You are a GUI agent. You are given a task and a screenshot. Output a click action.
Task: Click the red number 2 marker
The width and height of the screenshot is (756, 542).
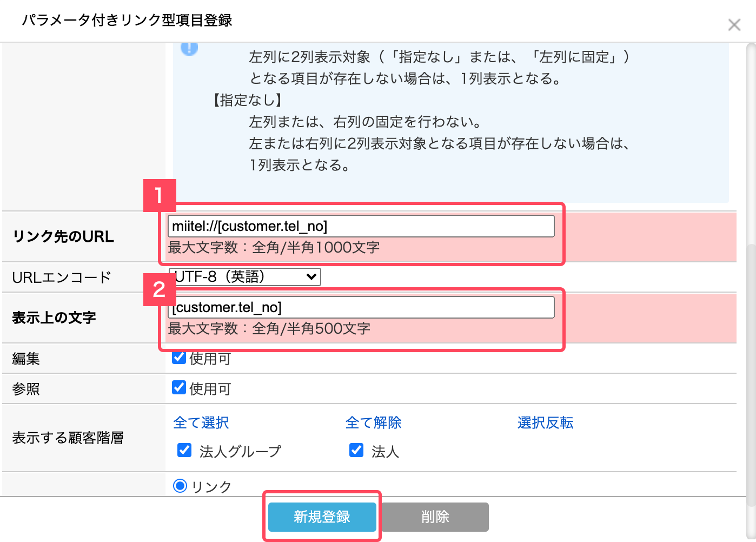(159, 289)
